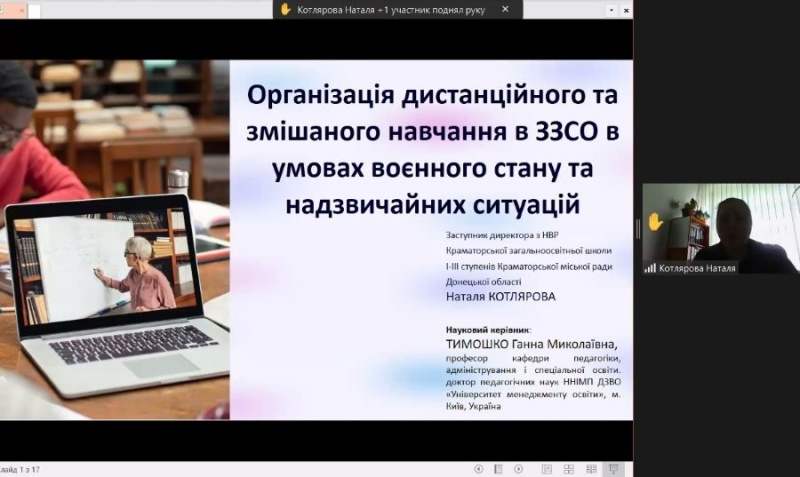The width and height of the screenshot is (800, 477).
Task: Close the shared presentation window
Action: coord(626,10)
